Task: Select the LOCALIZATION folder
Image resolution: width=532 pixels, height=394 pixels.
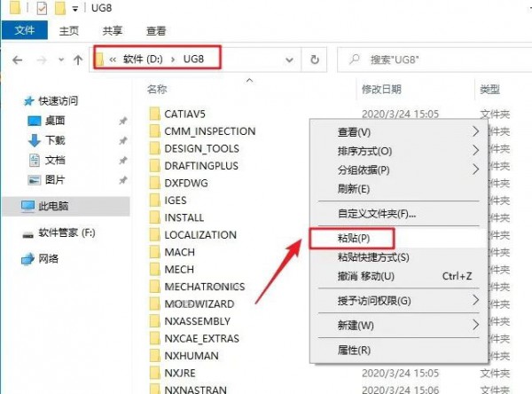Action: [193, 234]
